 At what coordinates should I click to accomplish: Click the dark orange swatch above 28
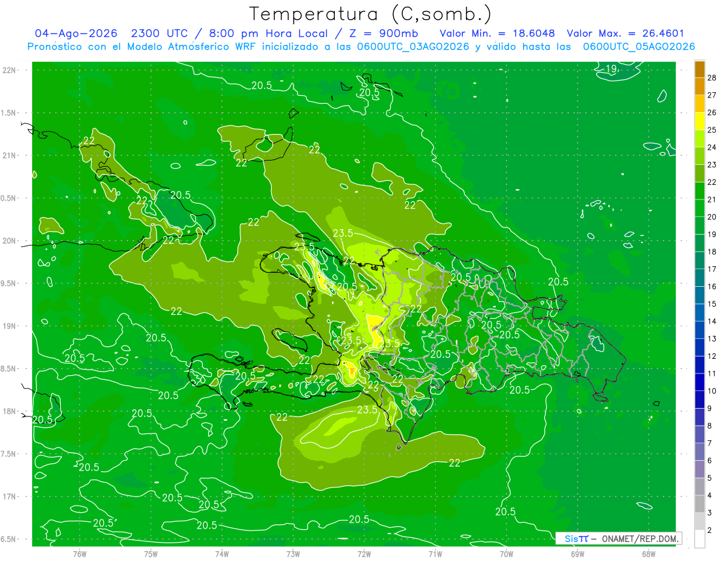point(699,69)
